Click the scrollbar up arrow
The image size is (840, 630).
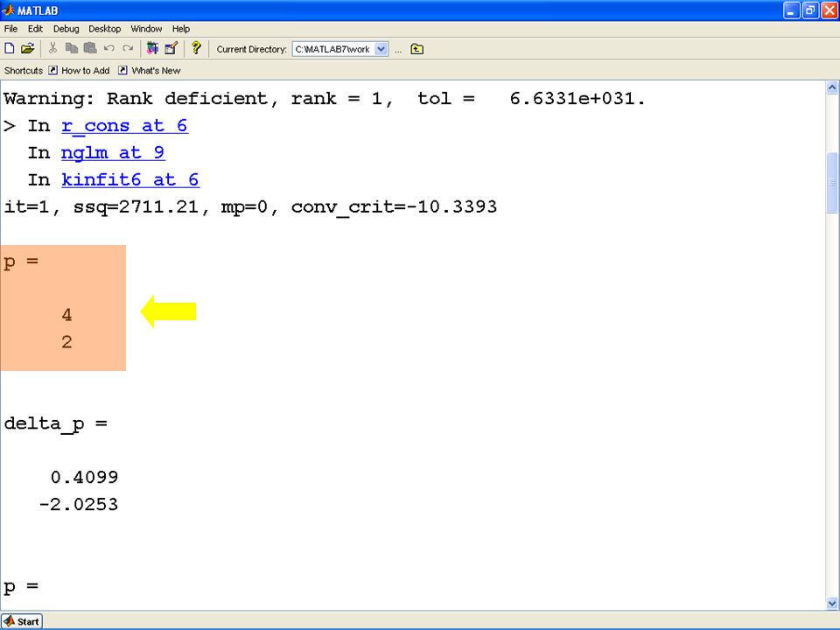coord(832,87)
